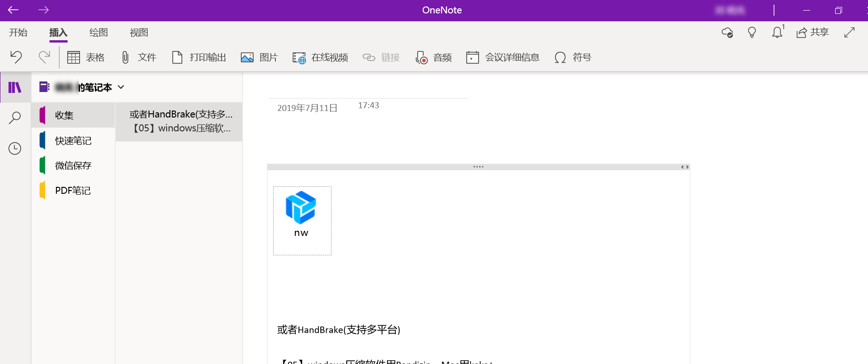Viewport: 868px width, 364px height.
Task: Open the lightbulb tips icon
Action: [x=752, y=32]
